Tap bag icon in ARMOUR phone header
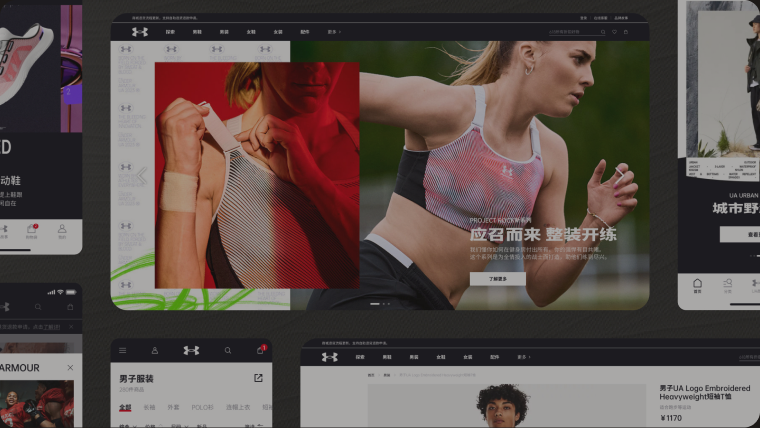 coord(70,307)
